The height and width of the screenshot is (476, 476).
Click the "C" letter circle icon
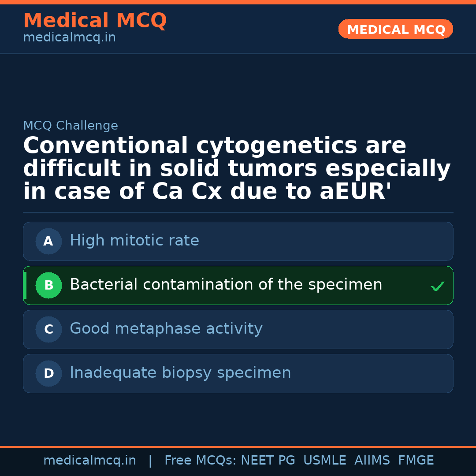point(48,329)
